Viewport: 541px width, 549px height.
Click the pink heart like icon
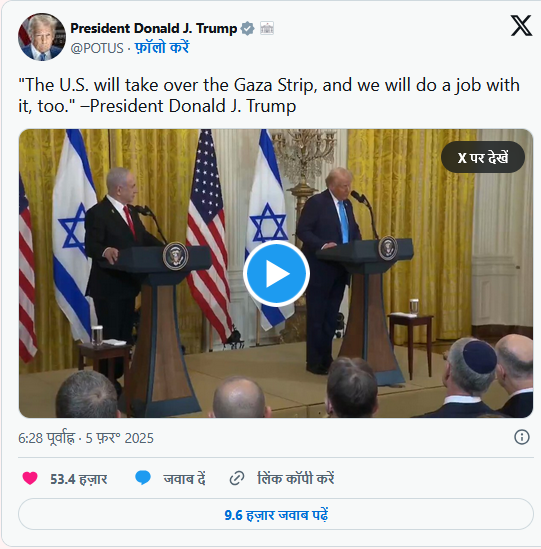click(x=30, y=478)
